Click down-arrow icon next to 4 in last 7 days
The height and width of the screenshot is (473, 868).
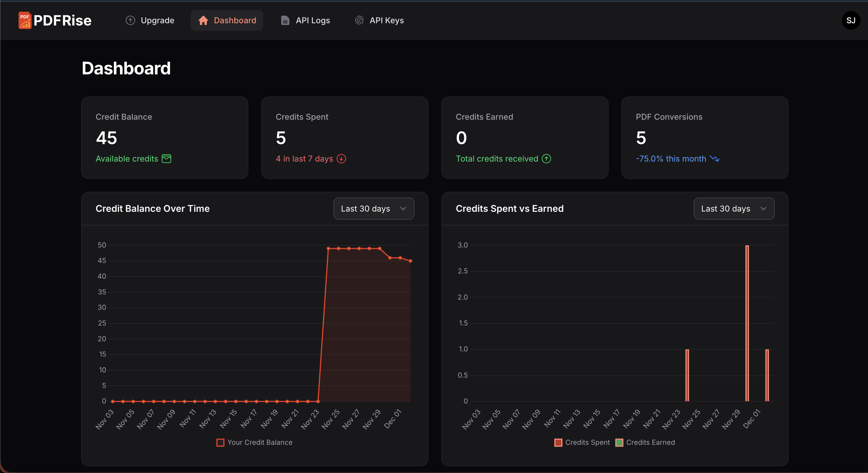[x=341, y=159]
